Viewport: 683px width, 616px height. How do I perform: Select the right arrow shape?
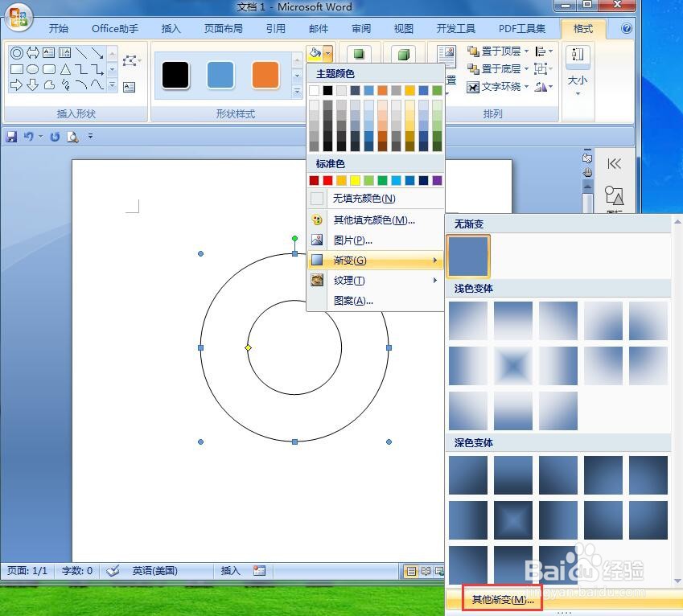[16, 85]
